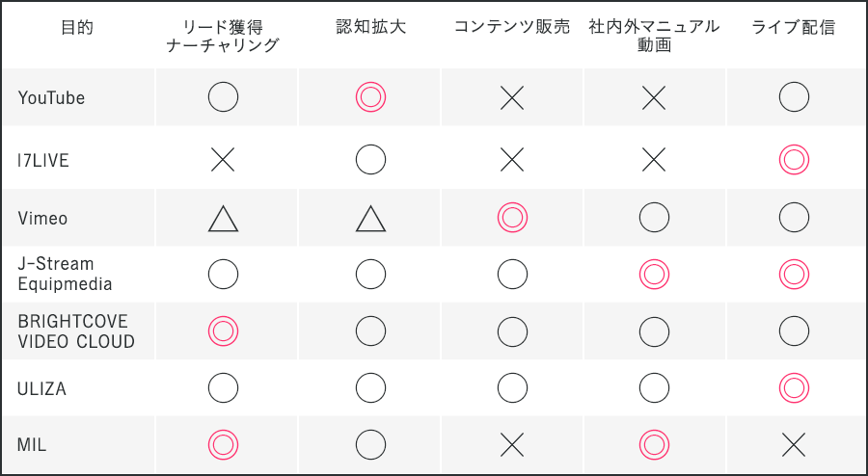
Task: Click Vimeo's double circle under コンテンツ販売
Action: pos(512,218)
